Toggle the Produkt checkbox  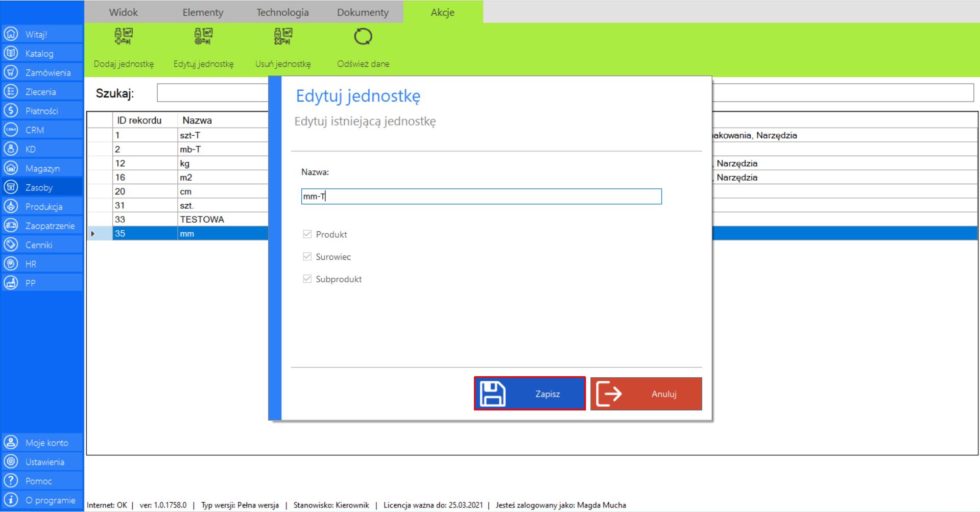click(307, 234)
